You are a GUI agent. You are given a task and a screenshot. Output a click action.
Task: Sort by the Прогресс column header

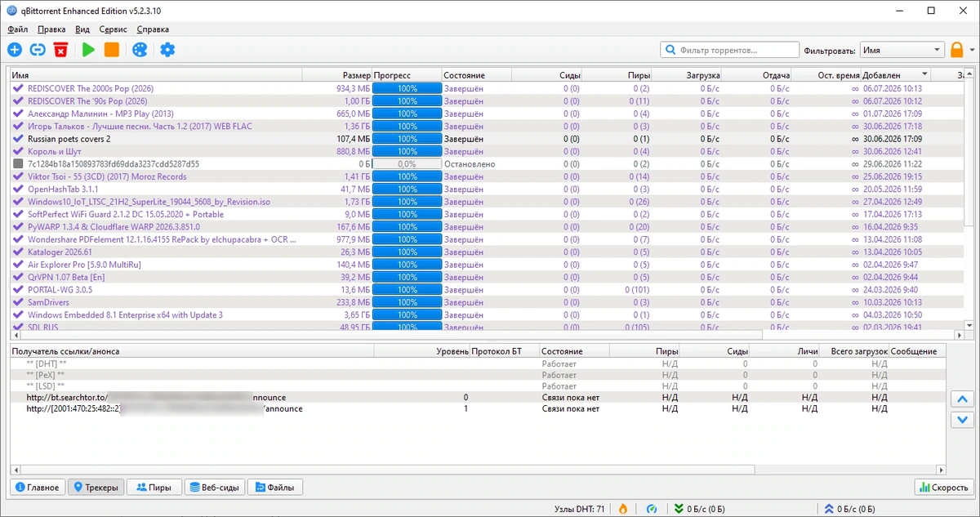[x=408, y=75]
